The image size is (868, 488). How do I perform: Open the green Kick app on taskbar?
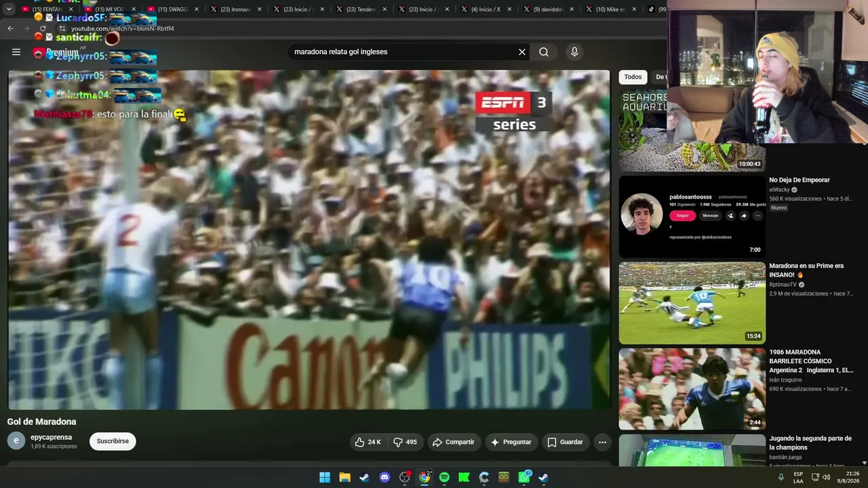465,477
